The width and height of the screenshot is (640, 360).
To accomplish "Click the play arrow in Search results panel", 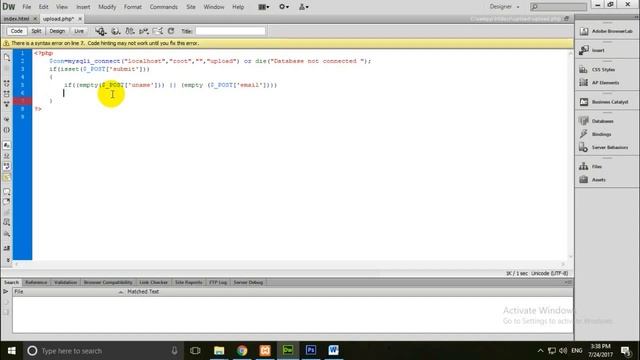I will pyautogui.click(x=6, y=292).
